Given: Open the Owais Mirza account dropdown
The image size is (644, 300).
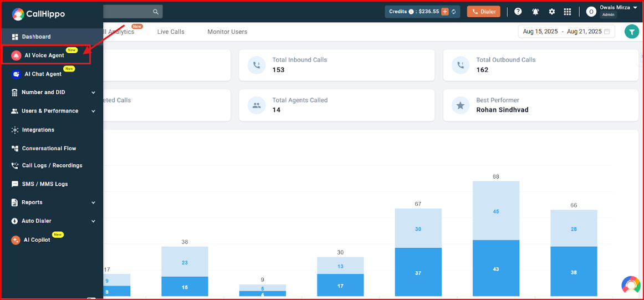Looking at the screenshot, I should click(x=635, y=7).
